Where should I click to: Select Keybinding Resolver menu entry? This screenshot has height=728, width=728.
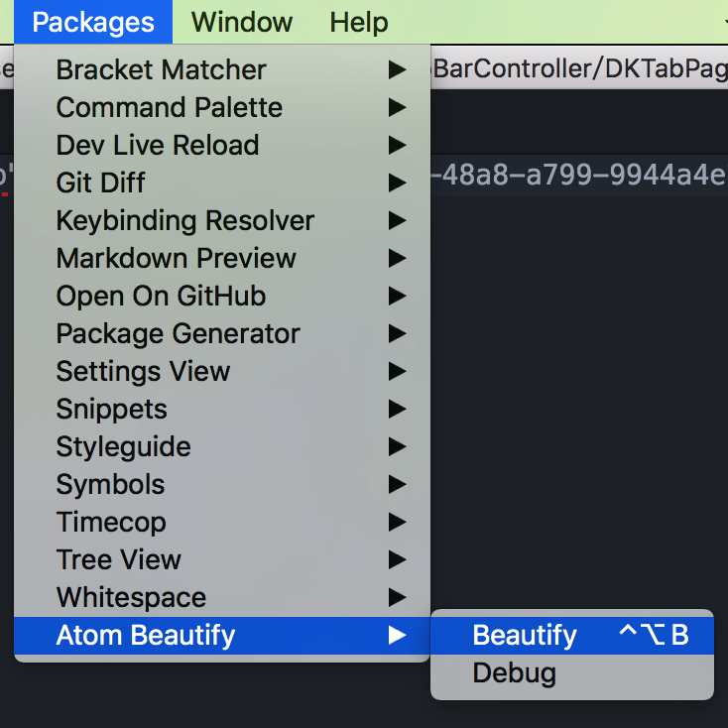[222, 220]
